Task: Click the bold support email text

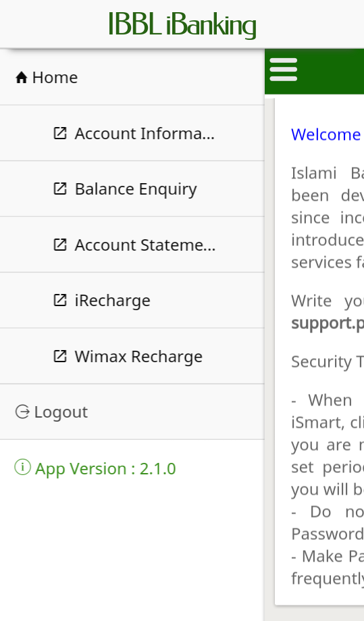Action: tap(328, 323)
